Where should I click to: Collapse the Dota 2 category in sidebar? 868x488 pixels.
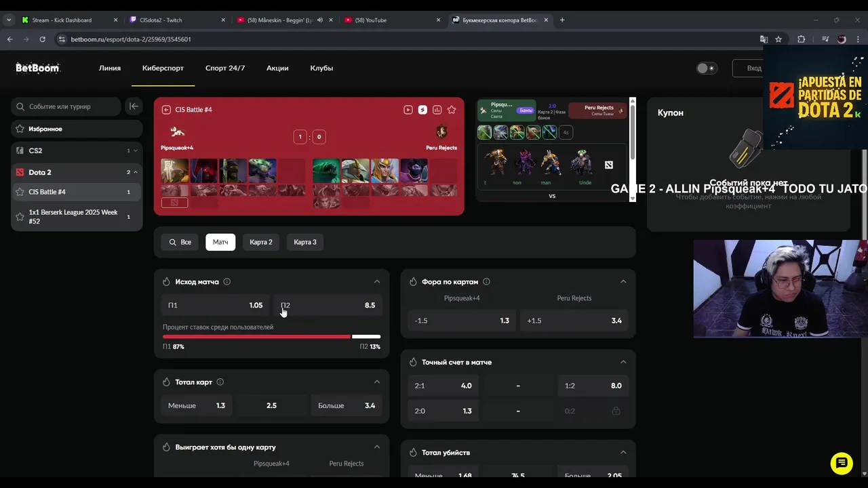tap(136, 172)
